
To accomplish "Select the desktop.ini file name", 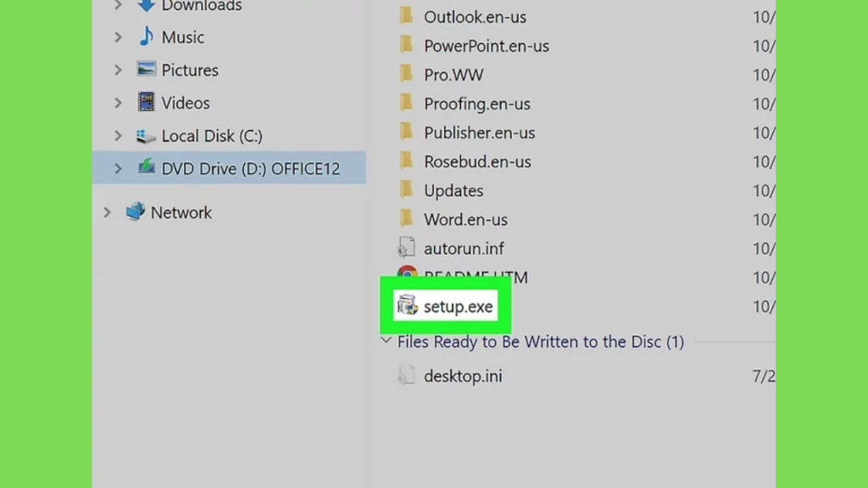I will click(x=463, y=376).
